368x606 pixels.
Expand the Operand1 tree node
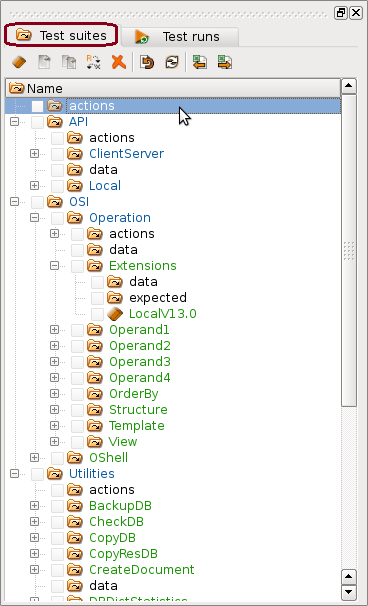55,330
